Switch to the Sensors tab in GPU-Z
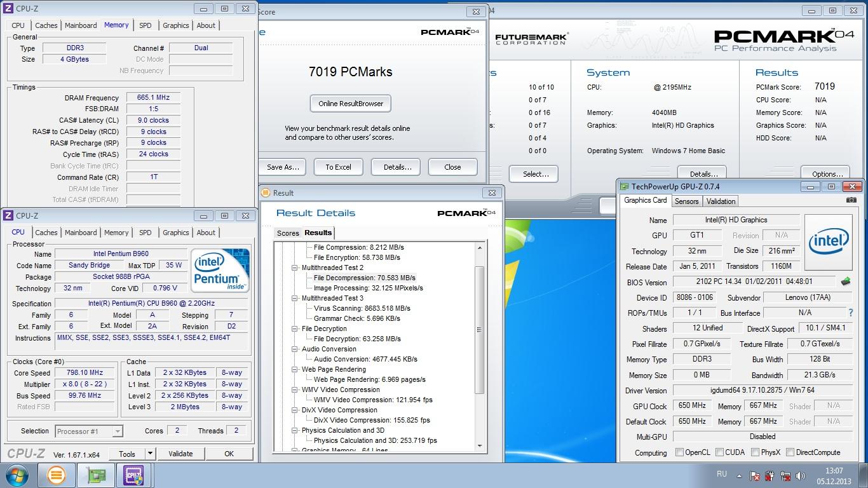The width and height of the screenshot is (868, 488). click(x=686, y=201)
